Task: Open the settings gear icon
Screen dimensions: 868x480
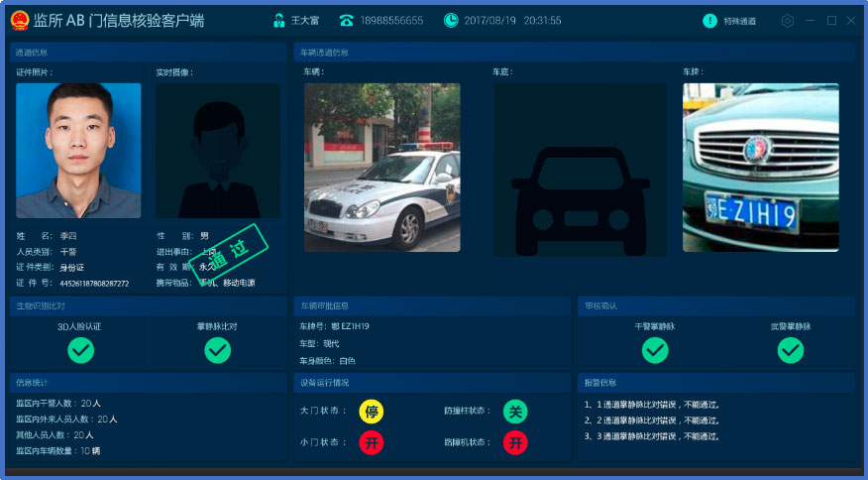Action: (787, 21)
